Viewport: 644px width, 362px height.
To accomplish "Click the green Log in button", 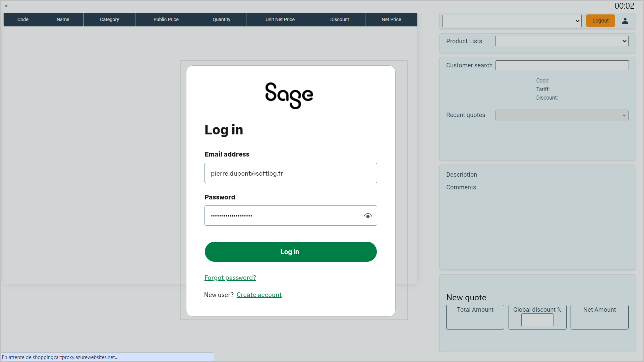I will coord(291,252).
